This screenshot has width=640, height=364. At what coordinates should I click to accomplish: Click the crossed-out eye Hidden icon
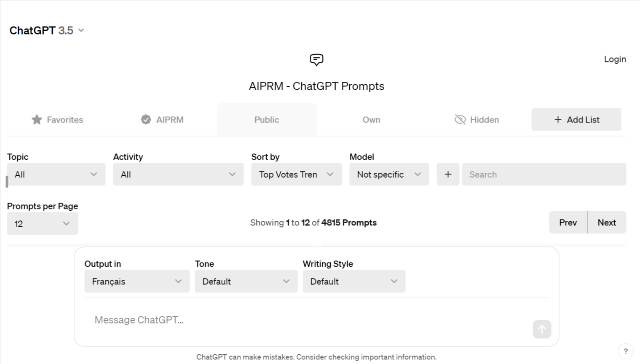click(460, 120)
